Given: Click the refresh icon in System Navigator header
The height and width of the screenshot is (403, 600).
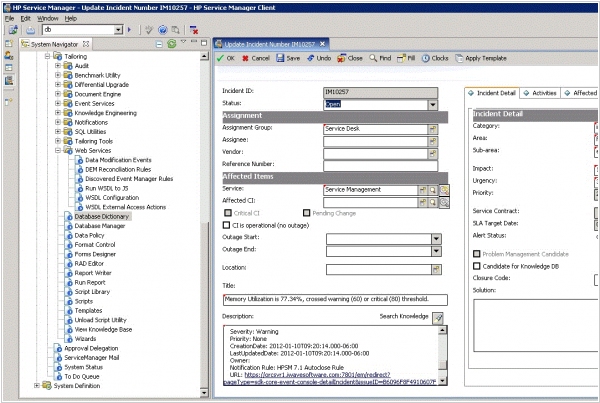Looking at the screenshot, I should 171,44.
